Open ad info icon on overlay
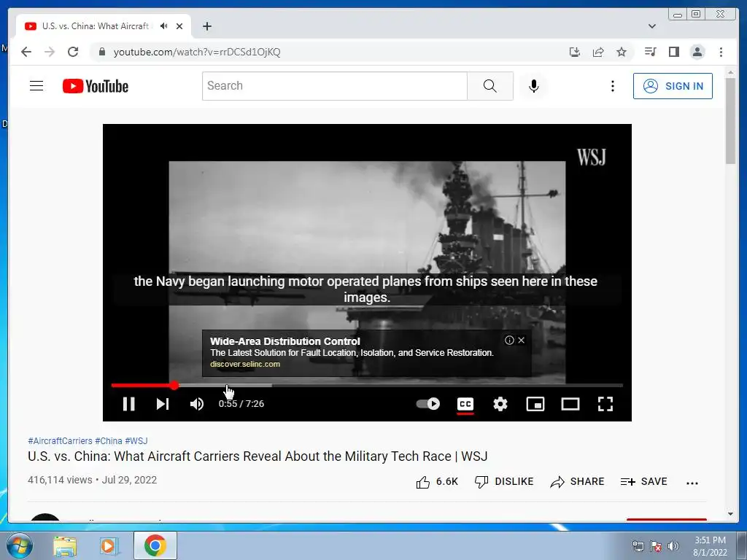Viewport: 747px width, 560px height. pyautogui.click(x=509, y=340)
